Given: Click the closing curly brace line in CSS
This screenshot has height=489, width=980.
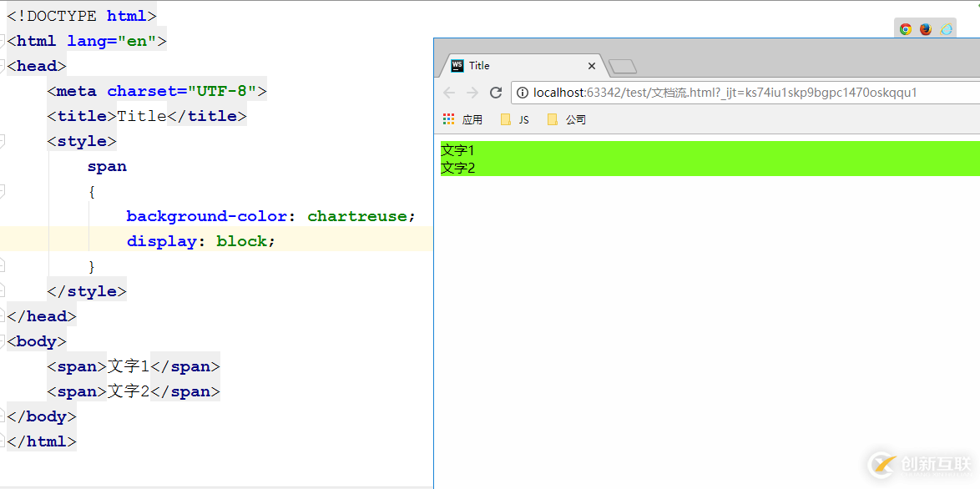Looking at the screenshot, I should (x=92, y=266).
